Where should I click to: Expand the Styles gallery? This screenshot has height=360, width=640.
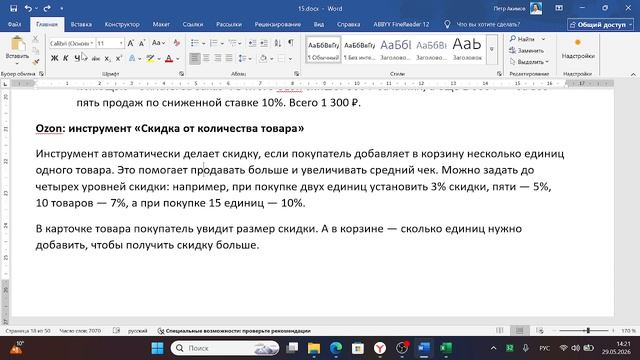pyautogui.click(x=492, y=49)
